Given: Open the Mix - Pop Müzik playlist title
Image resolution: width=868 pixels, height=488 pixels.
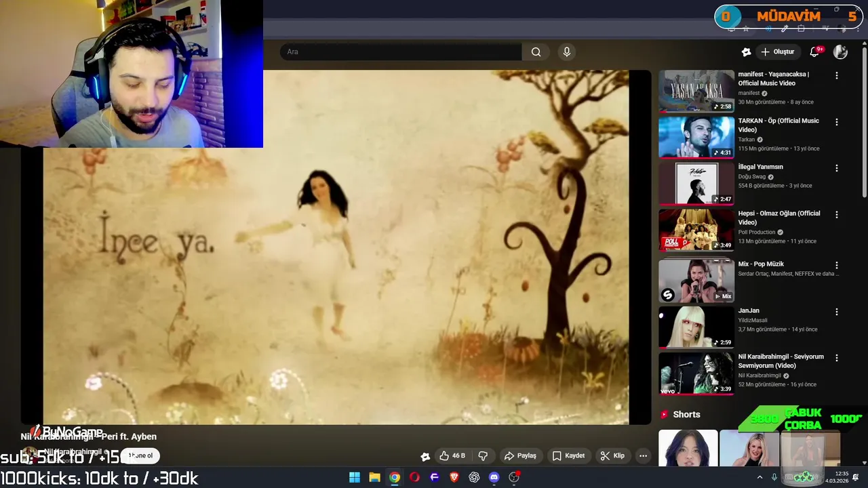Looking at the screenshot, I should point(761,264).
